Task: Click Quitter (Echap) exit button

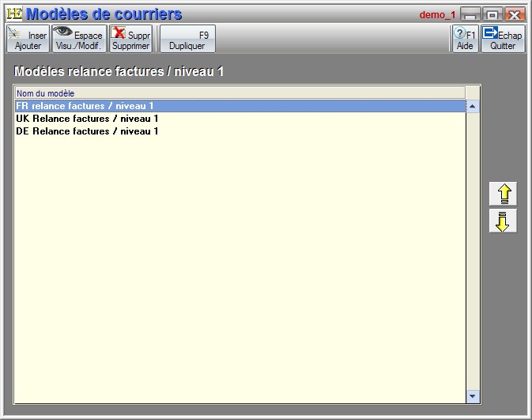Action: pos(503,39)
